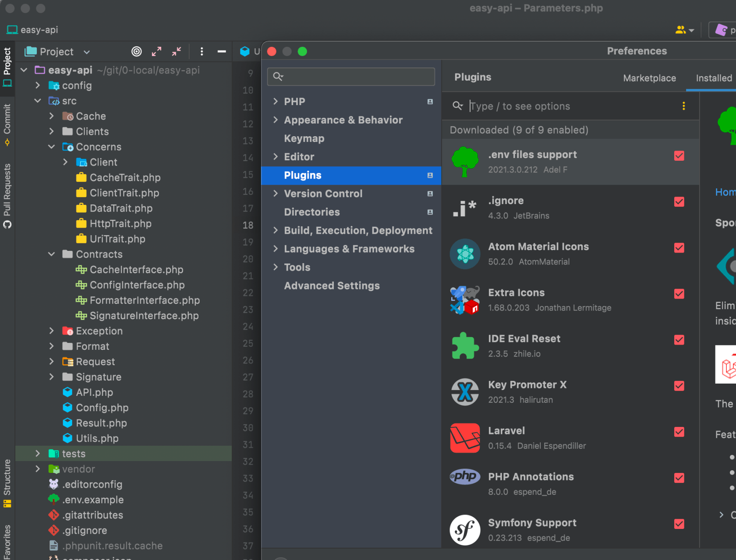Select Utils.php file in project tree
Image resolution: width=736 pixels, height=560 pixels.
pos(97,438)
